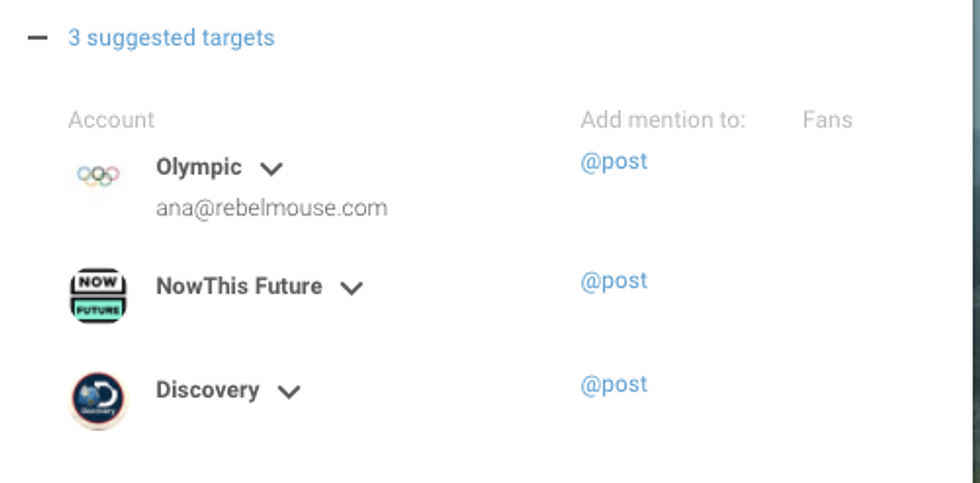Expand the Olympic account dropdown chevron
The width and height of the screenshot is (980, 483).
[x=271, y=169]
